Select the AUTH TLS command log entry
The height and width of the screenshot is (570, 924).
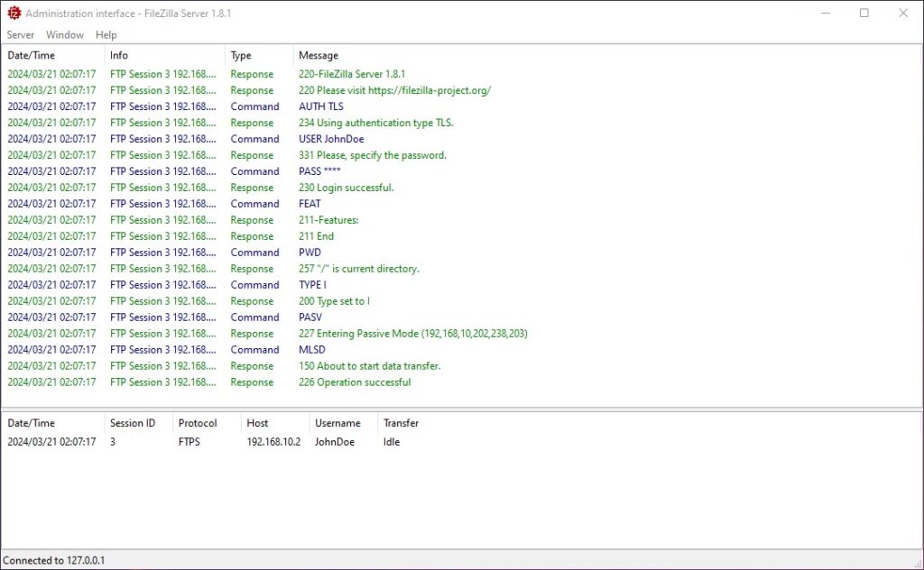coord(321,106)
